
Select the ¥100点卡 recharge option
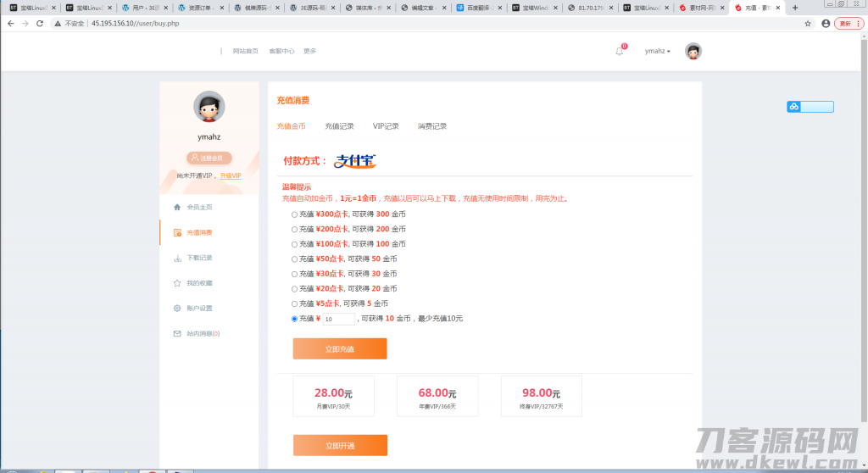[294, 244]
